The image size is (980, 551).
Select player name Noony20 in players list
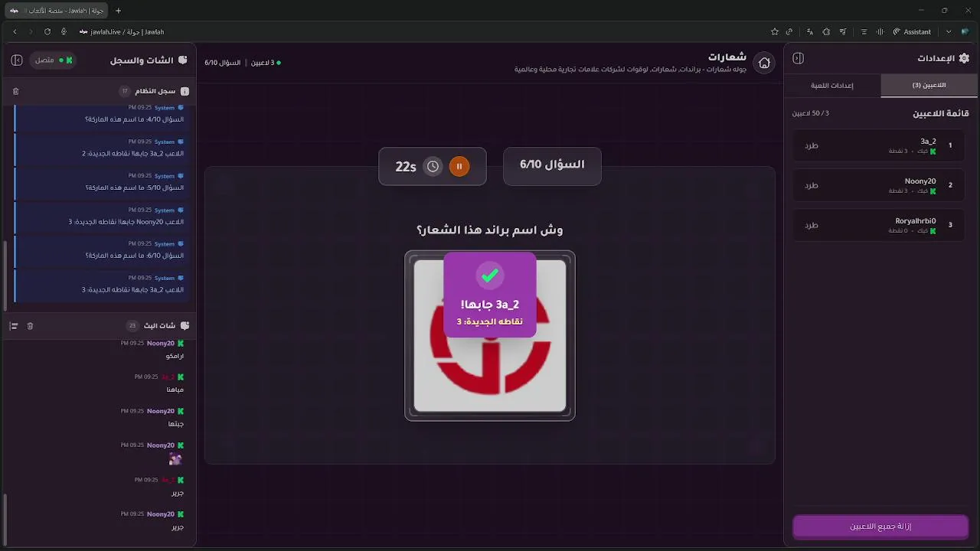point(920,181)
